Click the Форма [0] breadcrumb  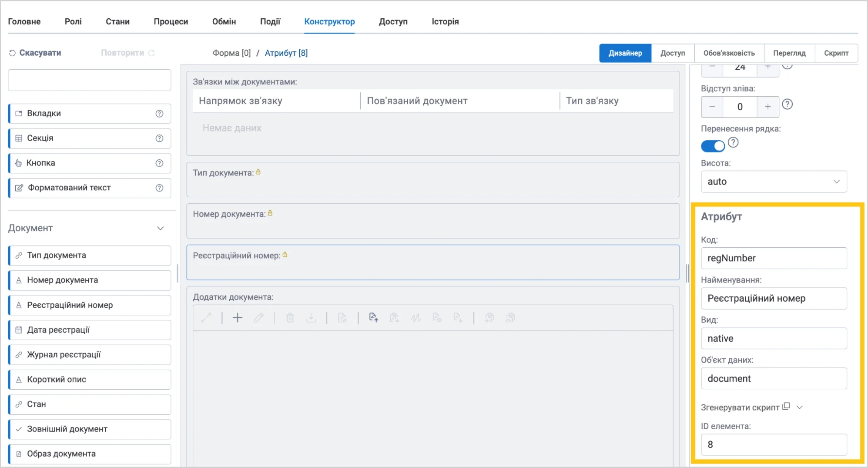click(x=231, y=53)
